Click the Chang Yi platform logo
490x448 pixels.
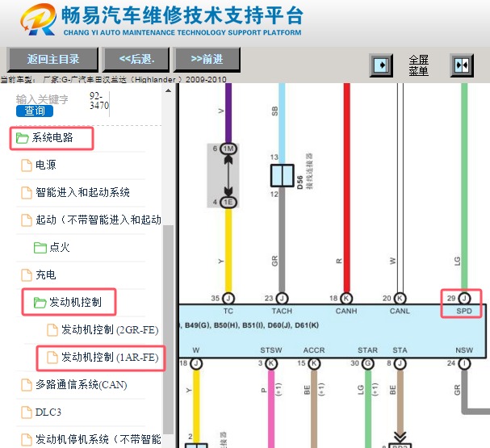click(39, 19)
